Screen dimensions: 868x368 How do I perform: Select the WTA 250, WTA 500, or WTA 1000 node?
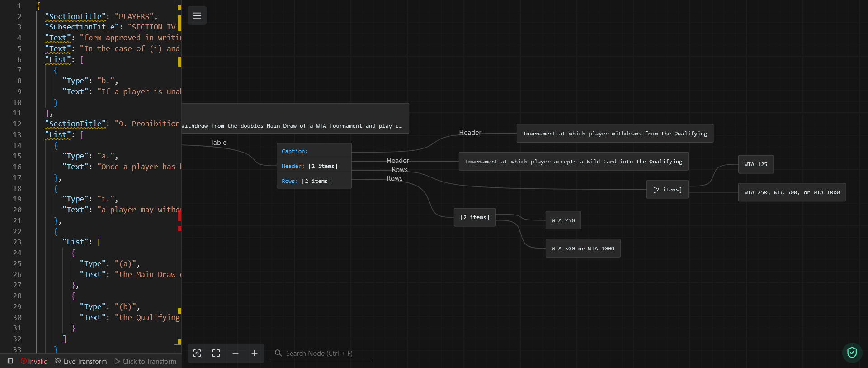coord(792,192)
